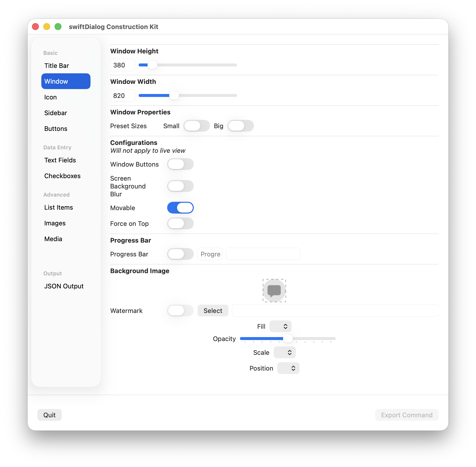The width and height of the screenshot is (476, 467).
Task: Click the yellow minimize window button
Action: point(47,27)
